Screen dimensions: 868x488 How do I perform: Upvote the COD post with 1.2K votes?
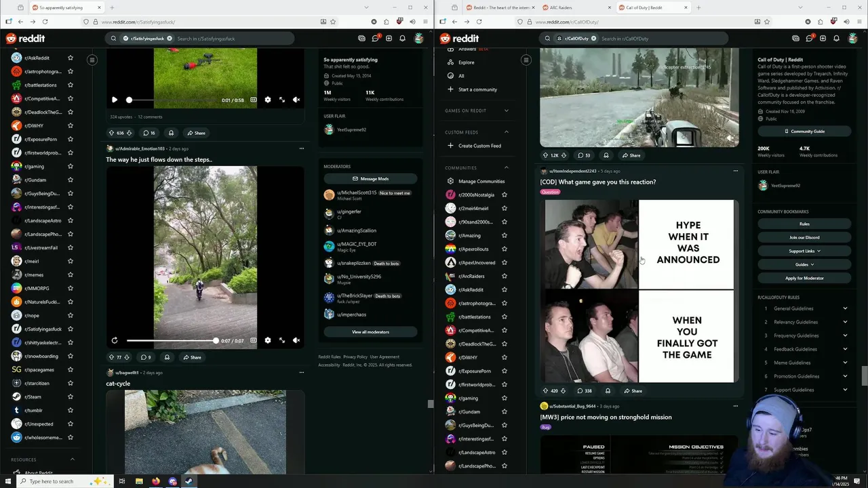tap(545, 155)
